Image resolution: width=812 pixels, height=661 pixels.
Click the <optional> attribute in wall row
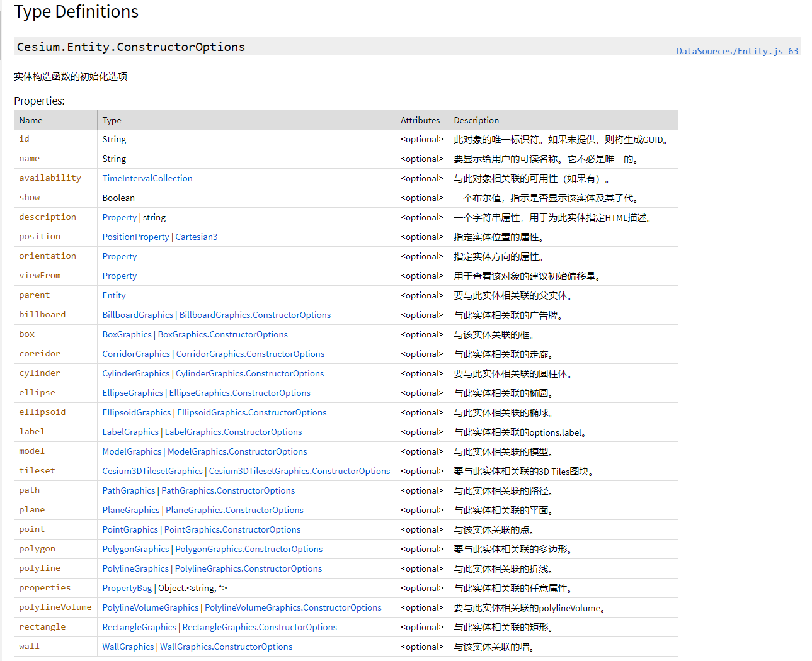(x=422, y=647)
